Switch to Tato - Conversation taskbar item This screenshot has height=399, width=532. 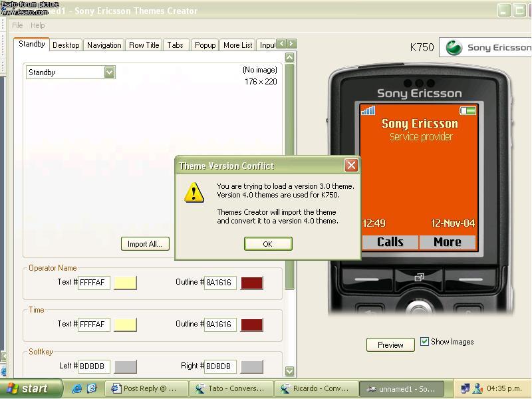pyautogui.click(x=231, y=388)
